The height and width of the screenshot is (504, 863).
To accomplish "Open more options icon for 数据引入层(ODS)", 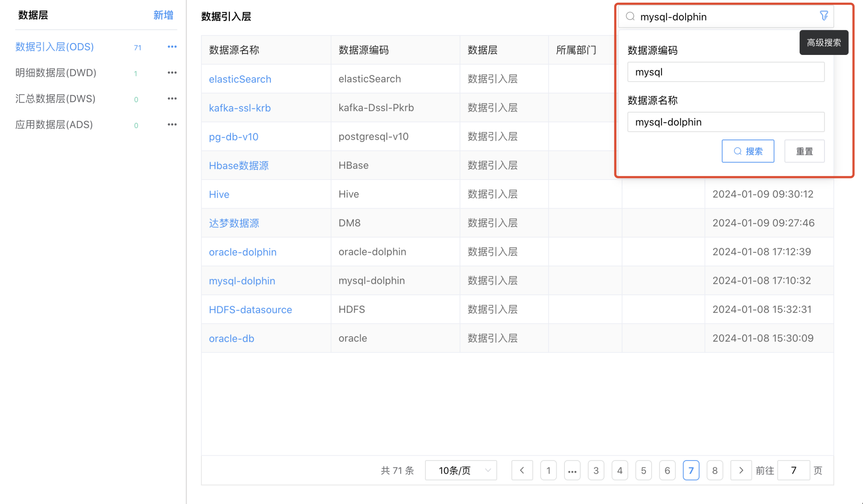I will [x=172, y=46].
